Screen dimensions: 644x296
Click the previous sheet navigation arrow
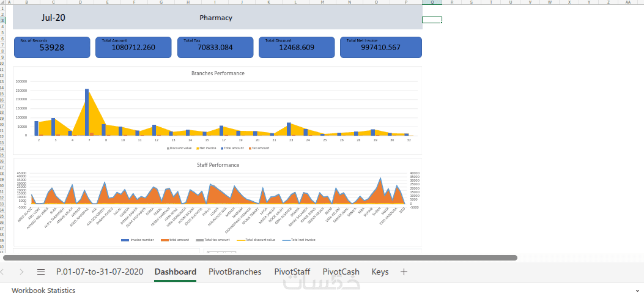click(x=5, y=272)
